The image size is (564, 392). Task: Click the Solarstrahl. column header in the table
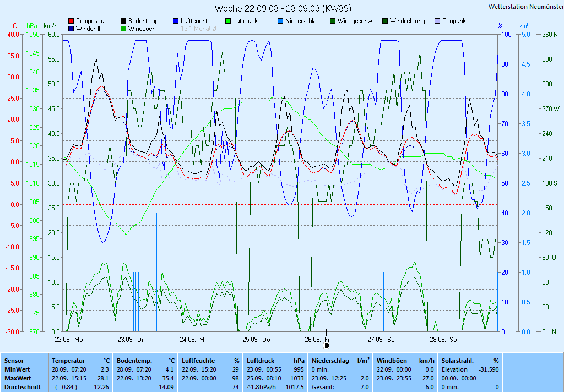pos(458,361)
